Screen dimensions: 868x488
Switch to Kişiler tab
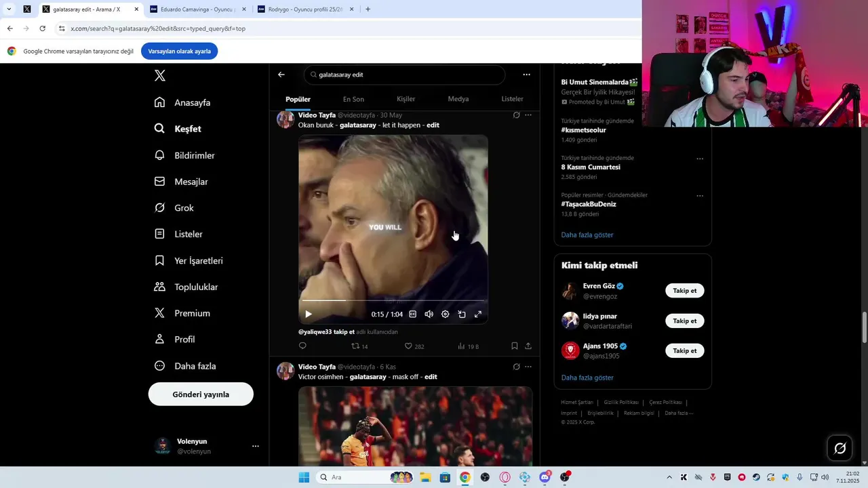406,99
